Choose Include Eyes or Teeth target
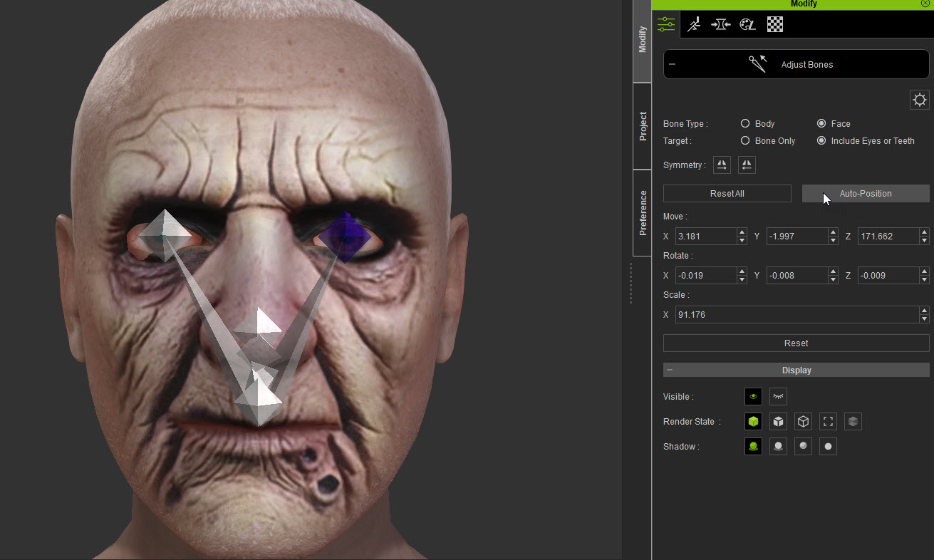Screen dimensions: 934x560 click(821, 140)
